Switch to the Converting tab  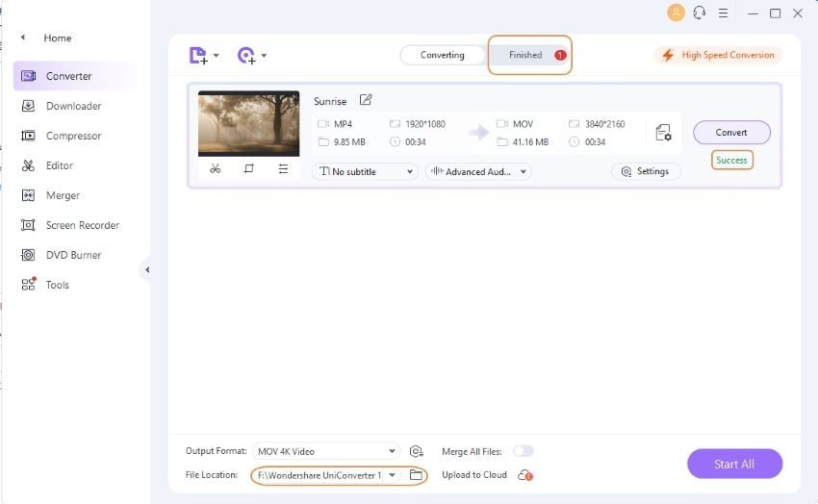click(443, 55)
